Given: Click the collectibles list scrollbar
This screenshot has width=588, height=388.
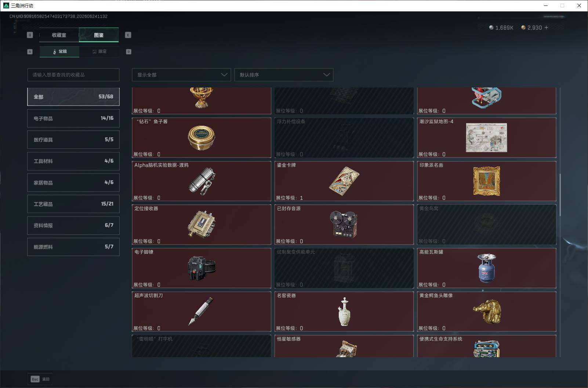Looking at the screenshot, I should [x=560, y=195].
